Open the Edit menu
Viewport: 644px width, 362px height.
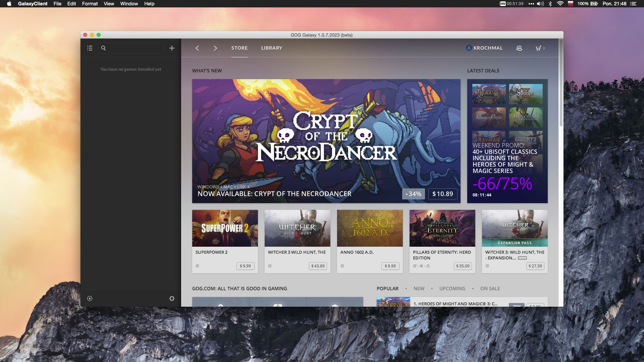click(x=72, y=4)
